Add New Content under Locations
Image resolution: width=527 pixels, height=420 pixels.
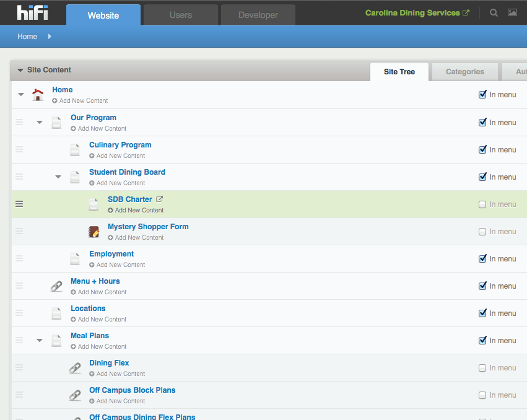point(98,319)
